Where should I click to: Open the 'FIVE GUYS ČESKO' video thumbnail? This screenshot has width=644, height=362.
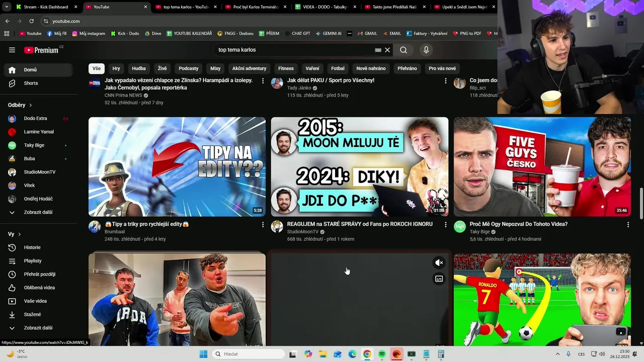click(542, 167)
